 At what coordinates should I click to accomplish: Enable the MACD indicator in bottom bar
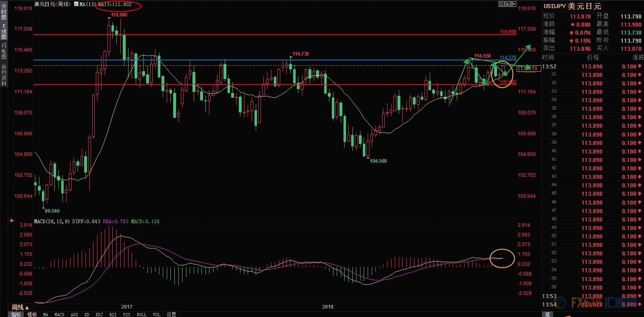tap(59, 314)
